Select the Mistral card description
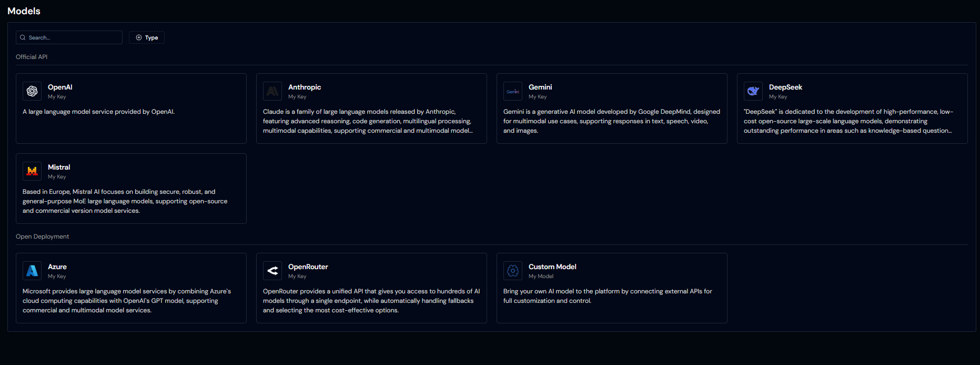The width and height of the screenshot is (980, 365). point(125,201)
